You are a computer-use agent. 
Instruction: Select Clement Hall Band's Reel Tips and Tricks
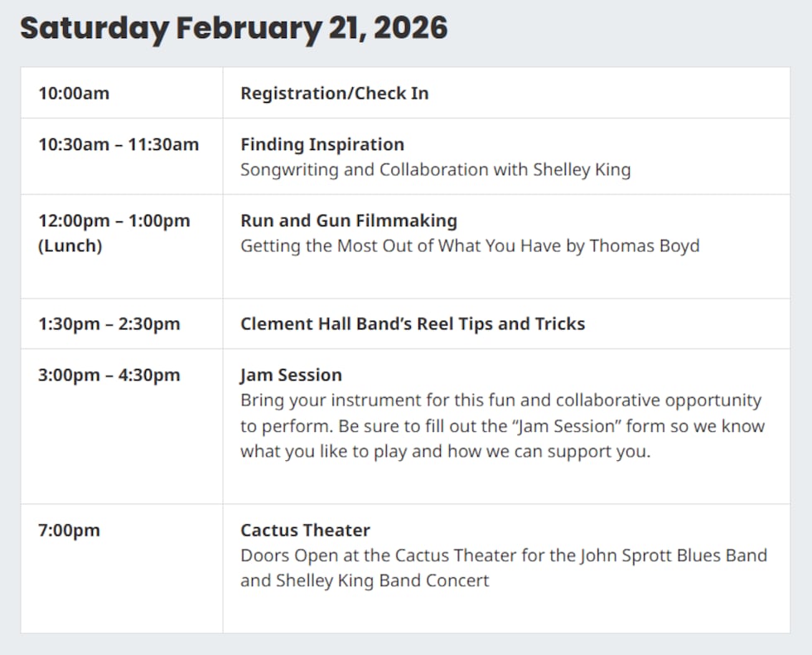point(413,323)
